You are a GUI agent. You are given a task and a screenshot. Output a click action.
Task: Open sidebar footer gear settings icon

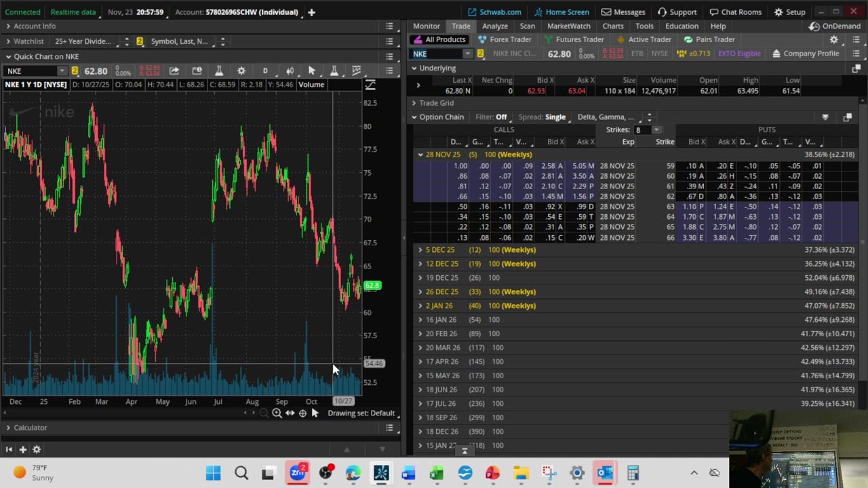[x=37, y=449]
